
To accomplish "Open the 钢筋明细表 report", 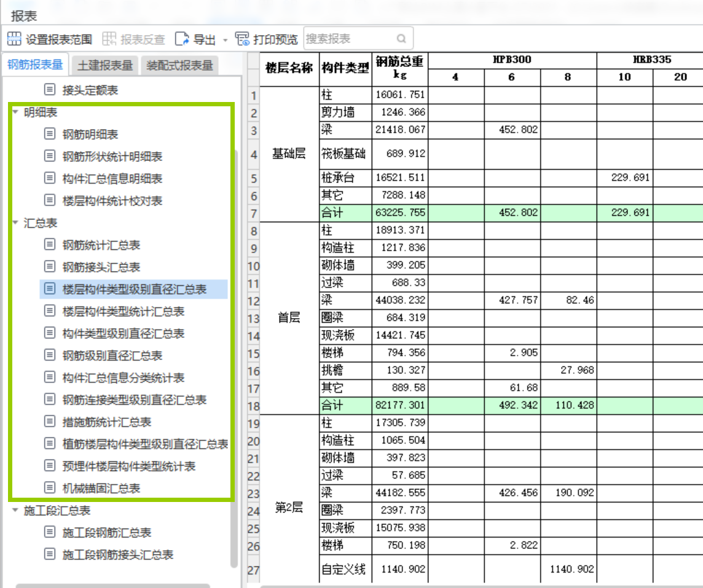I will tap(90, 134).
